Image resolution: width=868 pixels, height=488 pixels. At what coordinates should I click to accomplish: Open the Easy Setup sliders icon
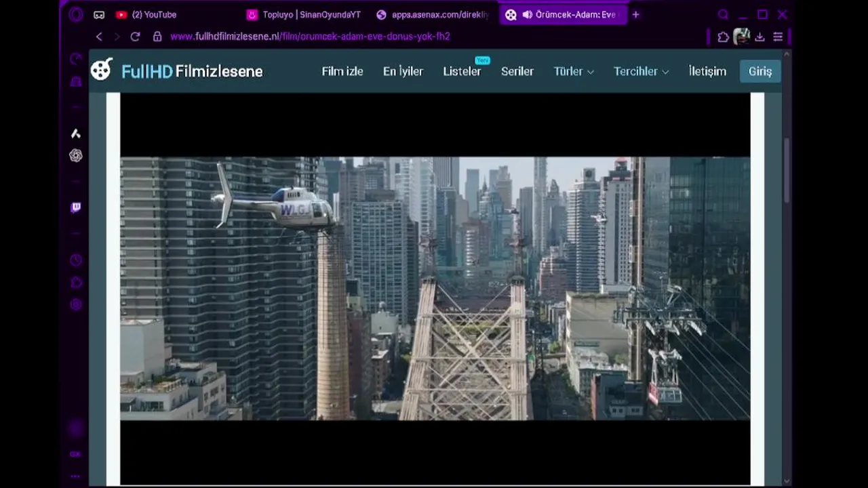point(778,37)
